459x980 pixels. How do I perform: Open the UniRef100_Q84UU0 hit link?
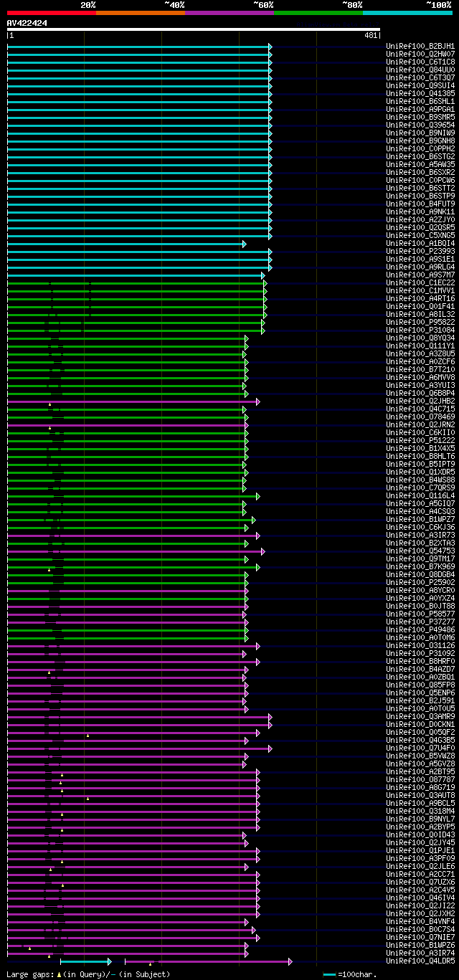420,70
